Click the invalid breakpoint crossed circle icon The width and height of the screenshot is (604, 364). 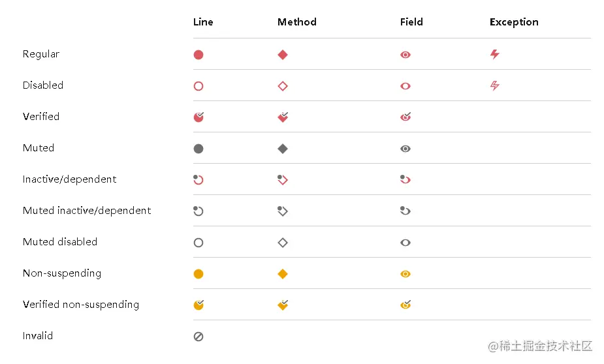[199, 337]
